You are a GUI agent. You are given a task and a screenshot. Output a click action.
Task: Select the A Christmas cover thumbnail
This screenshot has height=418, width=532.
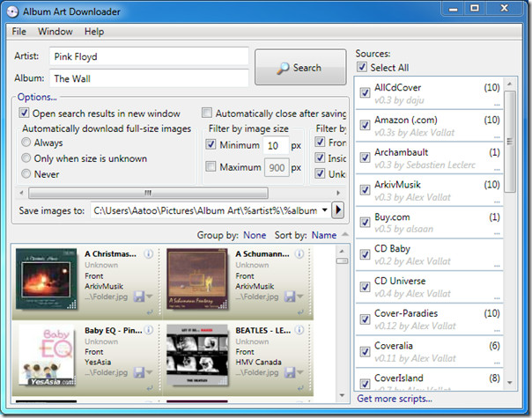(x=46, y=279)
